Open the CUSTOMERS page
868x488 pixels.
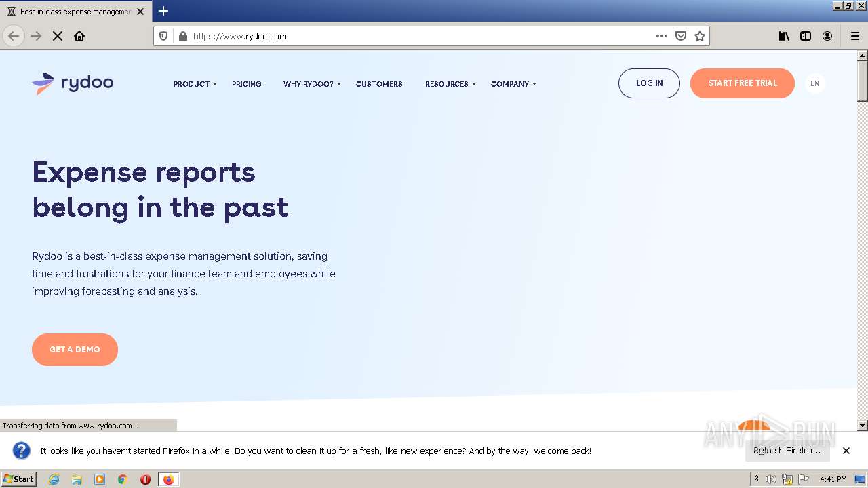point(379,84)
